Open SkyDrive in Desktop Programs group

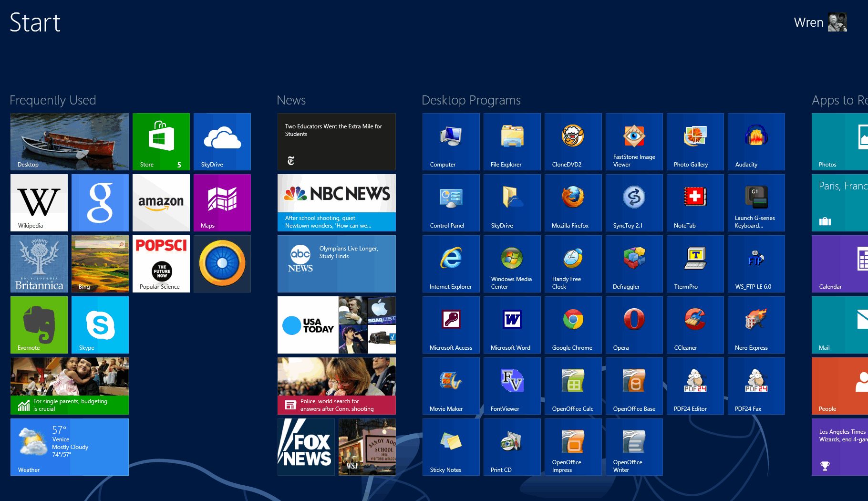[x=512, y=203]
